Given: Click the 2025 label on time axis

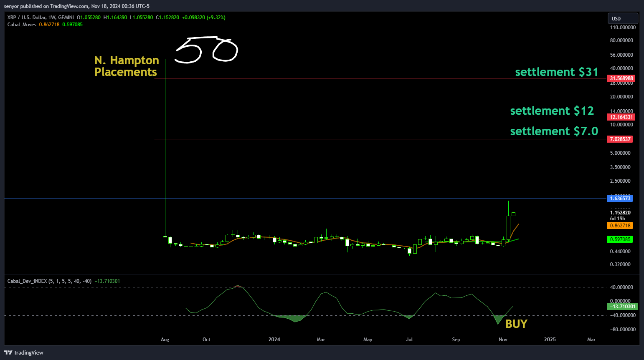Looking at the screenshot, I should tap(550, 340).
